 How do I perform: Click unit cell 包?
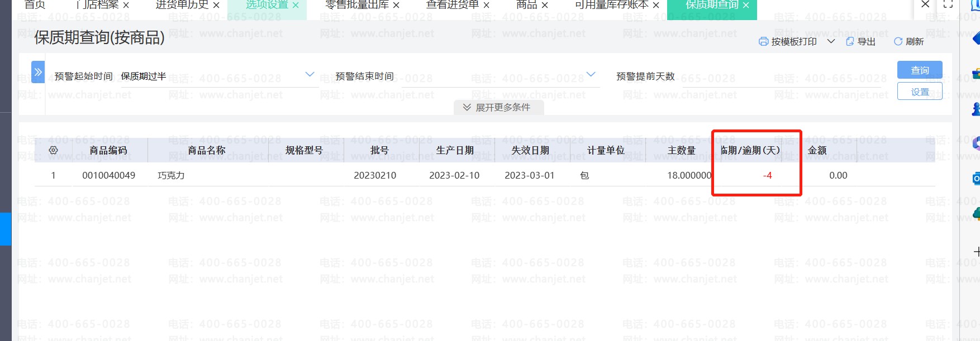pos(584,175)
